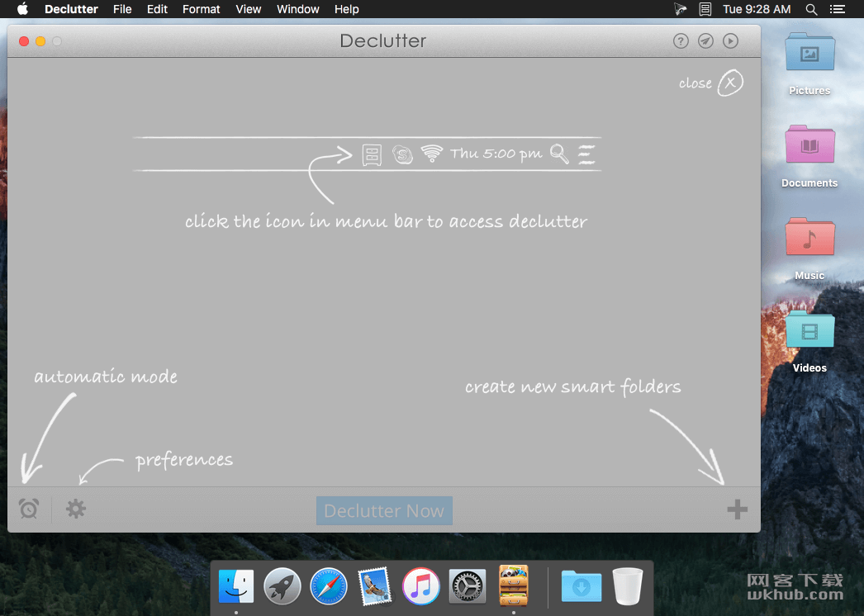864x616 pixels.
Task: Click the play tutorial icon in title bar
Action: pyautogui.click(x=730, y=40)
